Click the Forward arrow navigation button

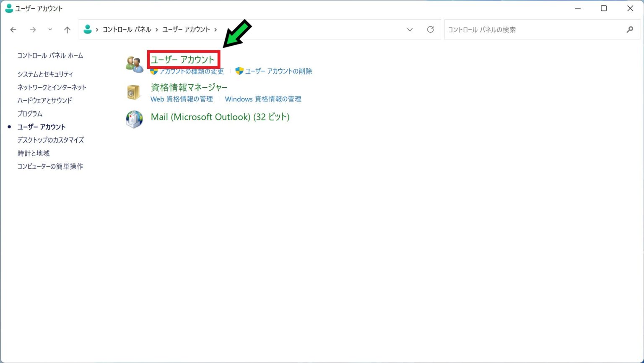(33, 30)
